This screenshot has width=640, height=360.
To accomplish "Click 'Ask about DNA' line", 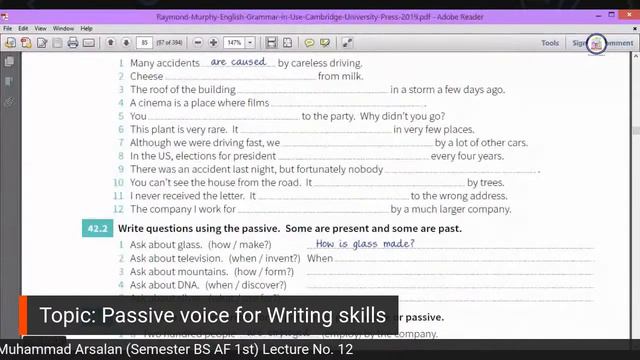I will tap(208, 285).
